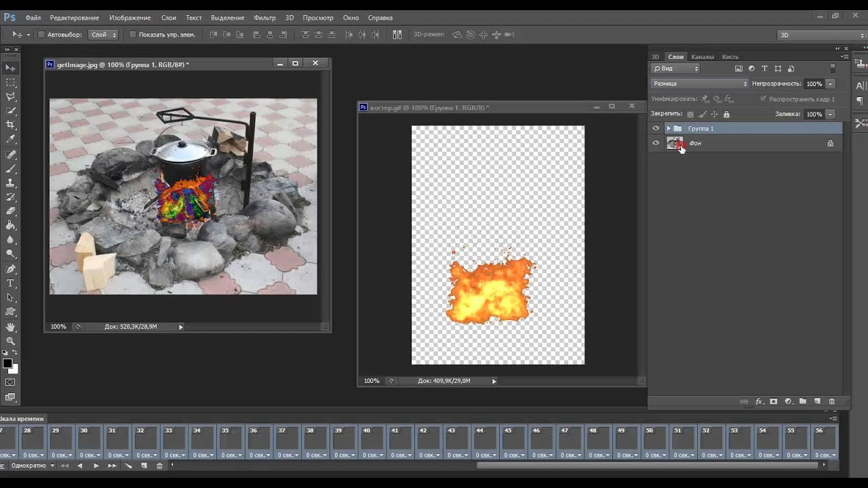This screenshot has width=868, height=488.
Task: Hide the Фон layer
Action: (x=656, y=143)
